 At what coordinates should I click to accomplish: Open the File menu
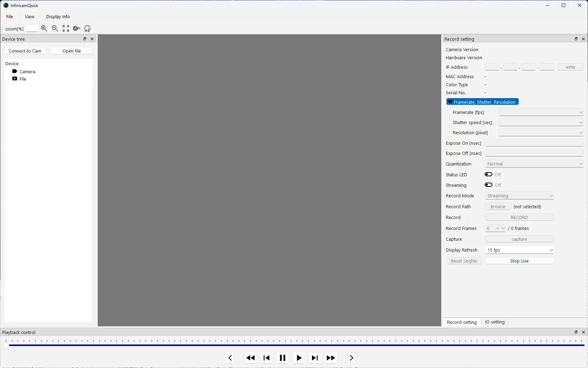point(10,16)
